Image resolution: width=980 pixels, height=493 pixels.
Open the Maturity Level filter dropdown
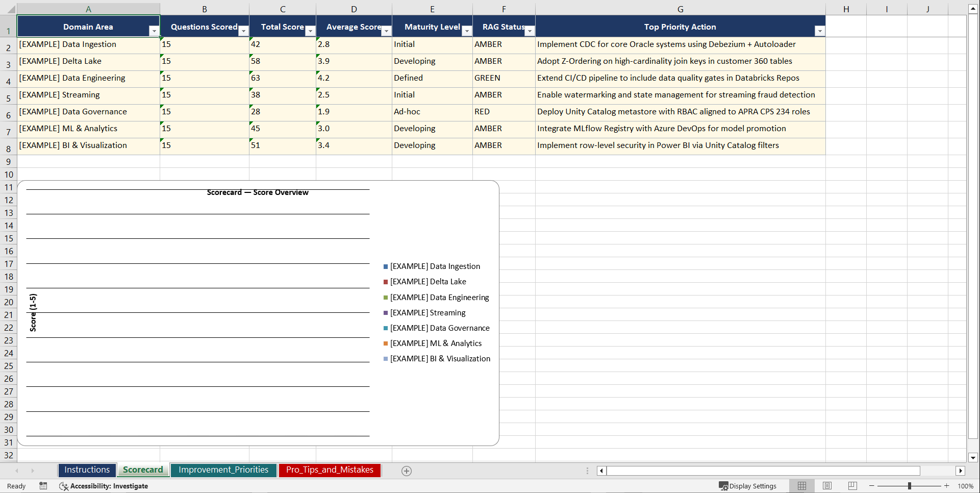pyautogui.click(x=467, y=31)
